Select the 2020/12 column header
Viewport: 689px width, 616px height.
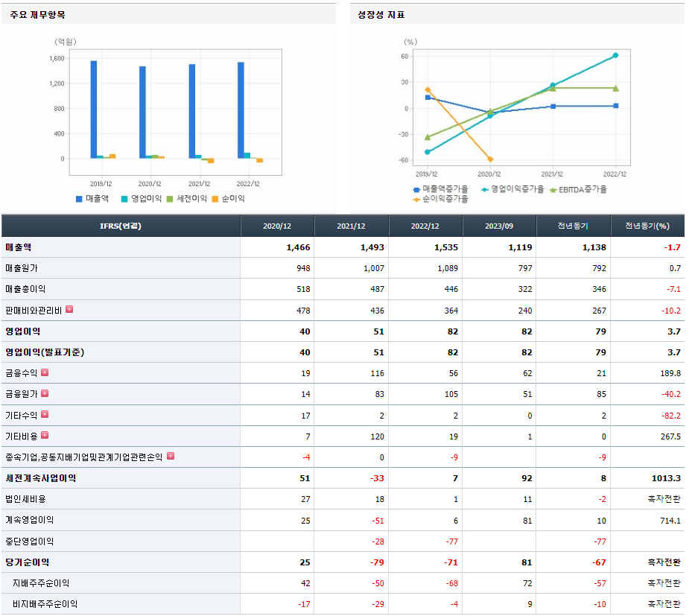tap(277, 226)
